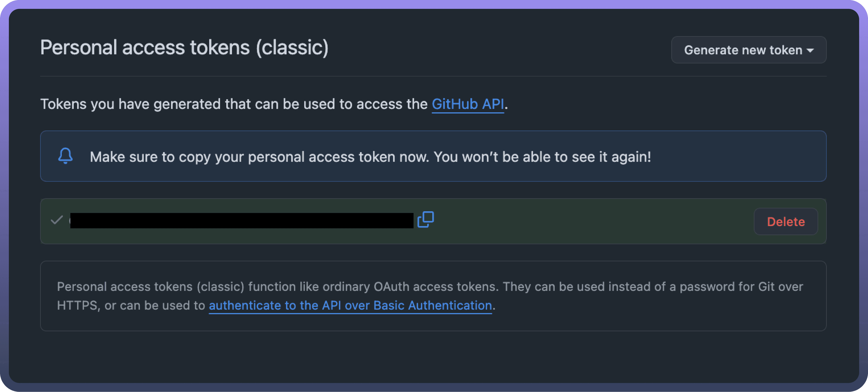Click the checkmark beside the token

(x=57, y=220)
